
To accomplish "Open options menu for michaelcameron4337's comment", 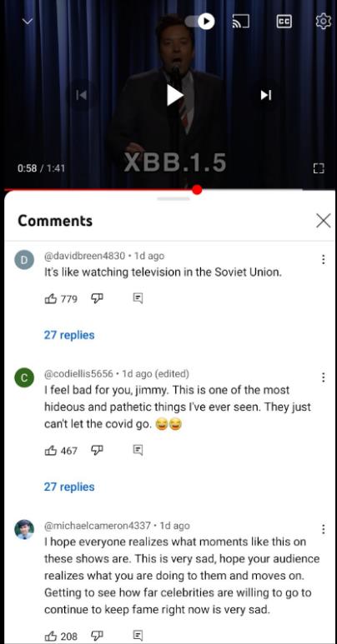I will click(324, 529).
